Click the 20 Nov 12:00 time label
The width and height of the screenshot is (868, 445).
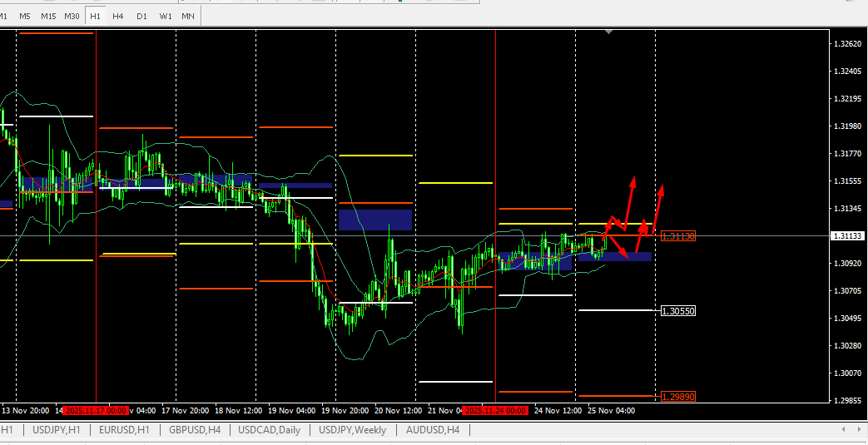coord(399,411)
